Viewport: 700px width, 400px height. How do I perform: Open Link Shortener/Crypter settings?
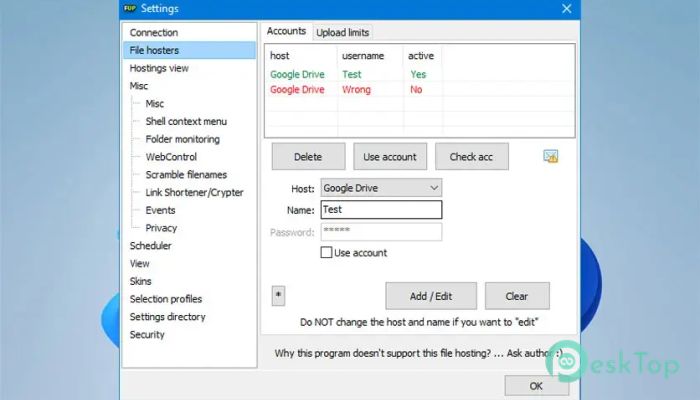[x=194, y=192]
